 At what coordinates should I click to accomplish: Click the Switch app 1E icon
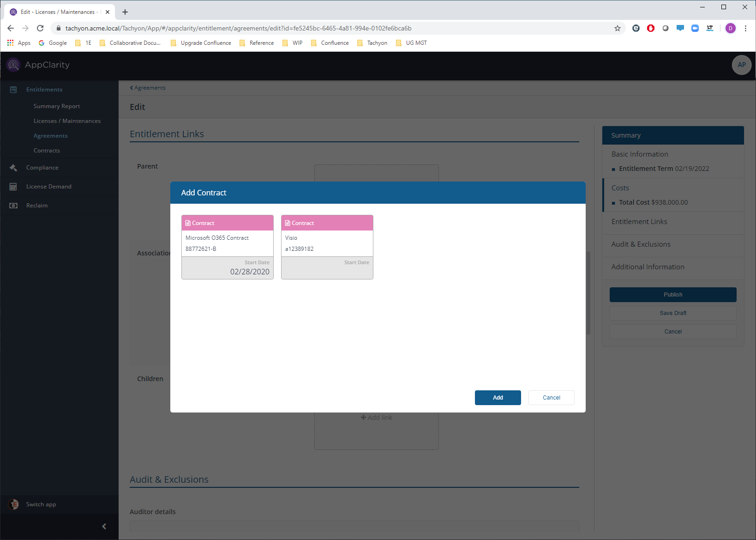point(13,504)
